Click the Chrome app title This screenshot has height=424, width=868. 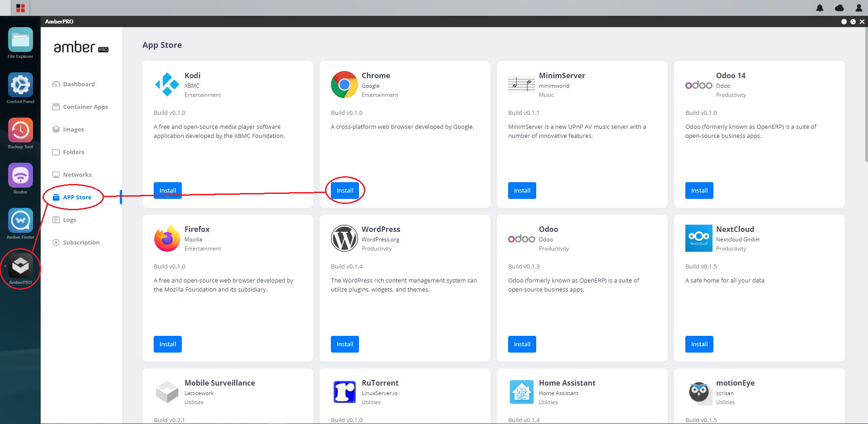[376, 75]
